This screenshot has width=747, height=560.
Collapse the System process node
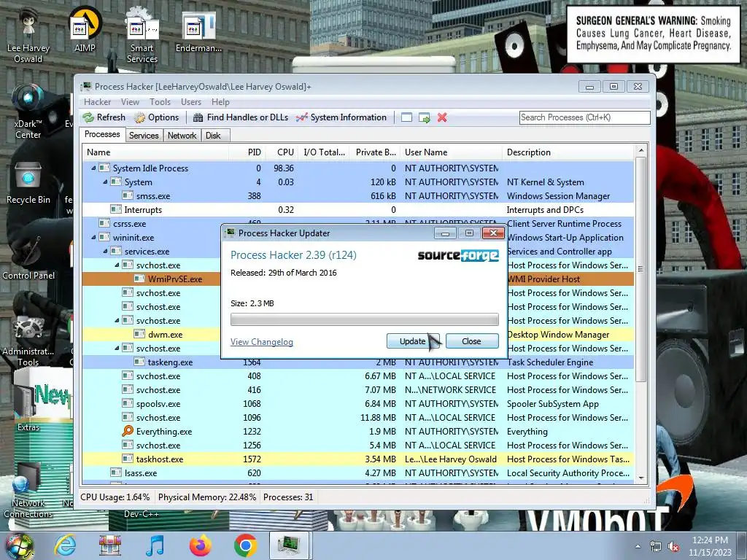tap(105, 182)
